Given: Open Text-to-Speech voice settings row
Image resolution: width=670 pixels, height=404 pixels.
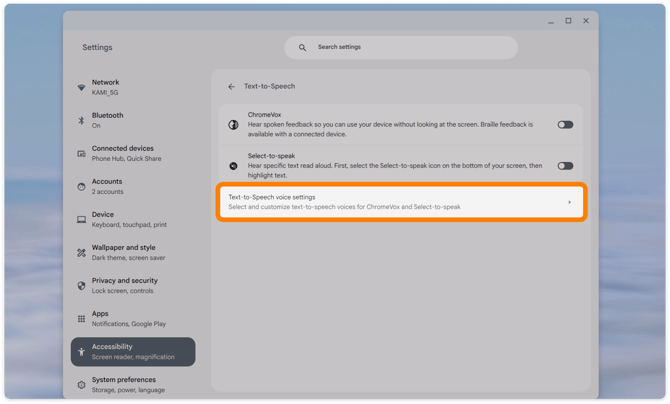Looking at the screenshot, I should pos(401,202).
